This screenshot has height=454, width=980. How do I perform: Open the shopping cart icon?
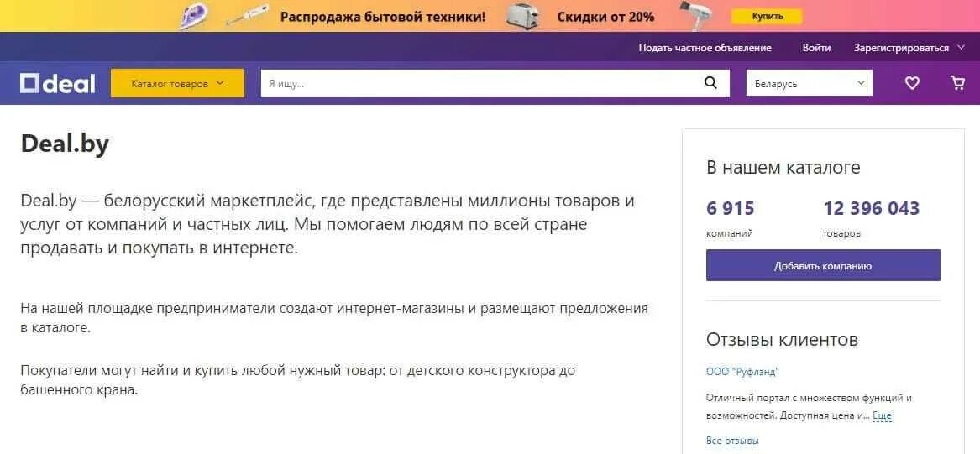957,83
